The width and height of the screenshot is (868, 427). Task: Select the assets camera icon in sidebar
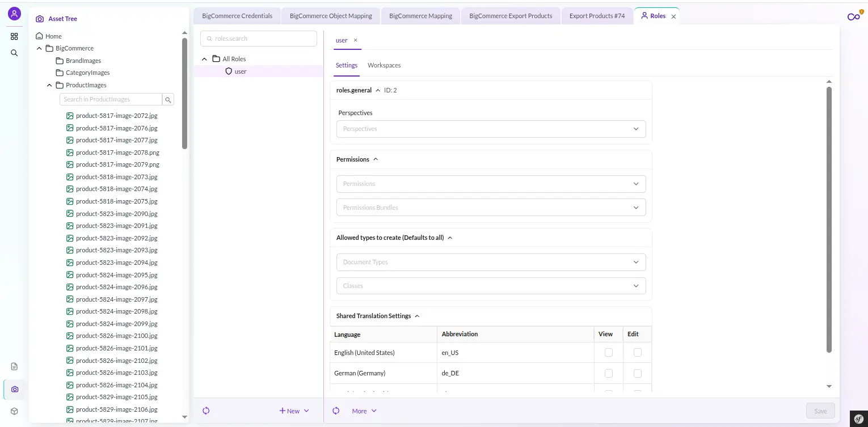pos(15,389)
